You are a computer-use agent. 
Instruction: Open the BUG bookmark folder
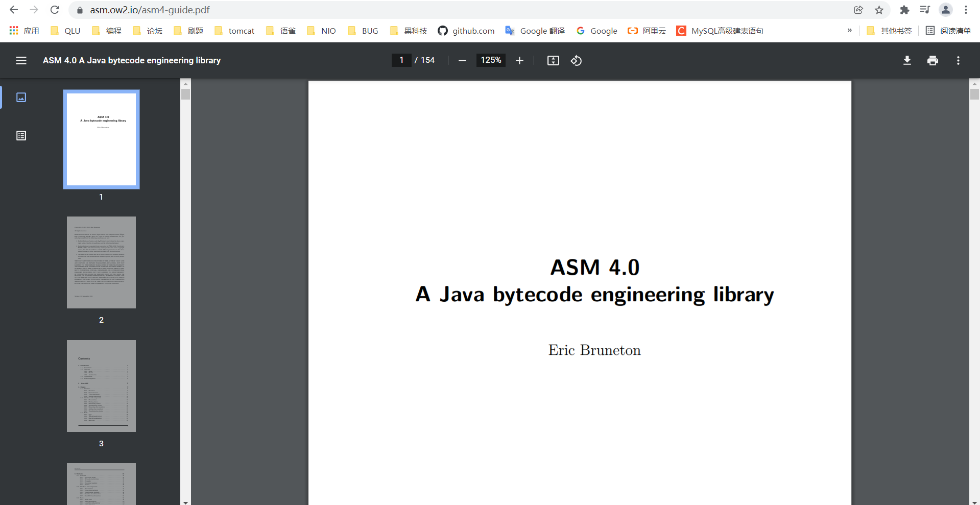pos(363,31)
